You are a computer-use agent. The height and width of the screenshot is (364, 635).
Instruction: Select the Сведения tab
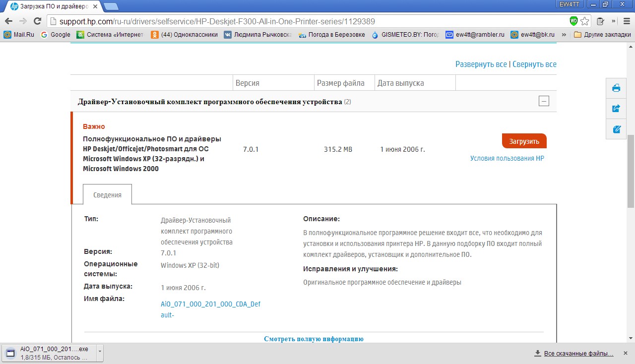pyautogui.click(x=107, y=195)
